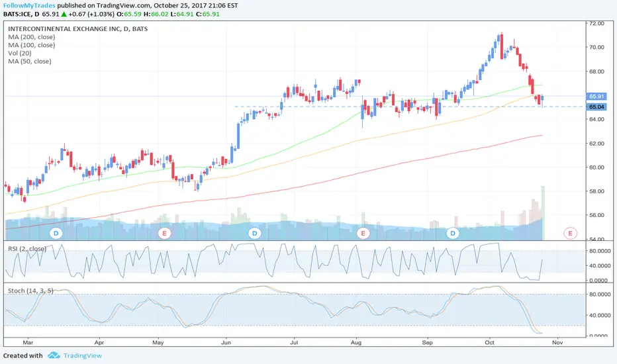Click the INTERCONTINENTAL EXCHANGE INC chart title
This screenshot has width=617, height=364.
77,28
